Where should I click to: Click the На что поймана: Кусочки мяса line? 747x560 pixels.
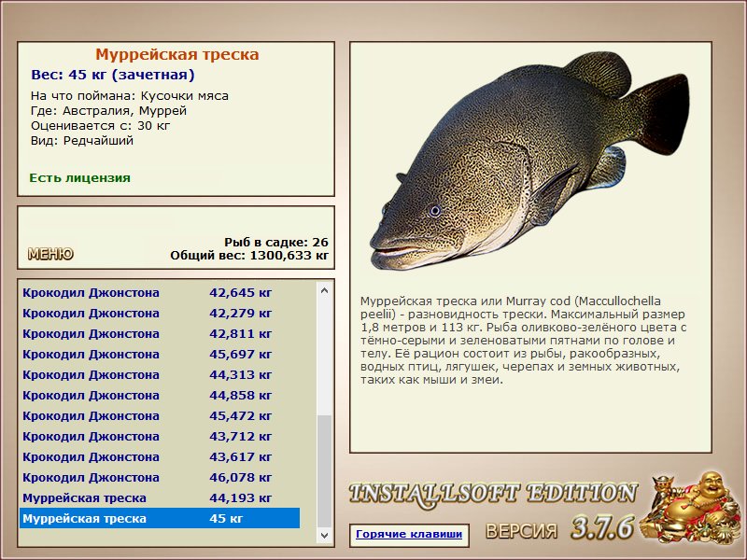[130, 96]
